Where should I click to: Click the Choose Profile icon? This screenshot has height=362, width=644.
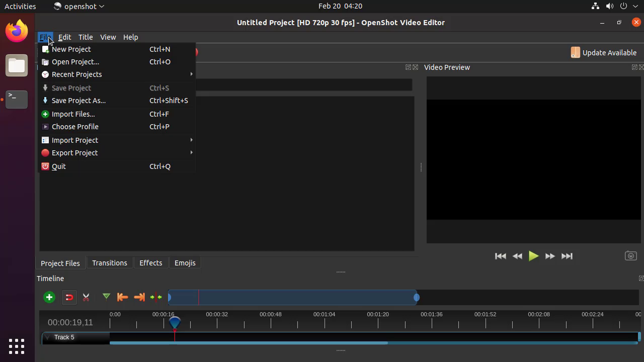pyautogui.click(x=45, y=127)
